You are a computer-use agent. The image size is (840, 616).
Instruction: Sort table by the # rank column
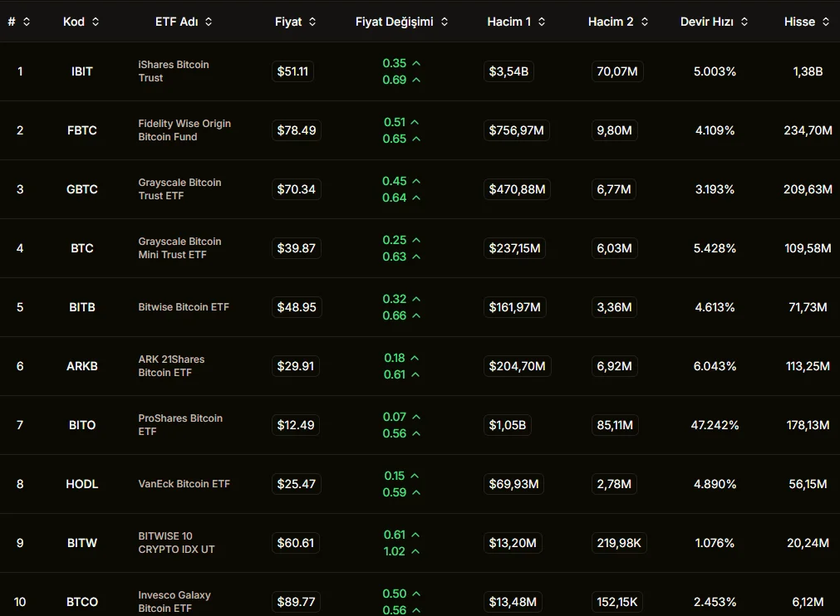coord(27,22)
